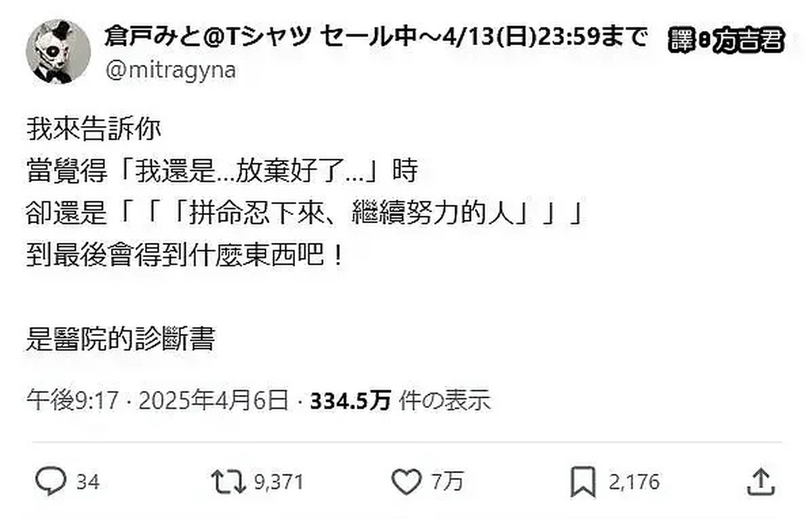Viewport: 812px width, 519px height.
Task: View the 34 replies count
Action: [x=87, y=482]
